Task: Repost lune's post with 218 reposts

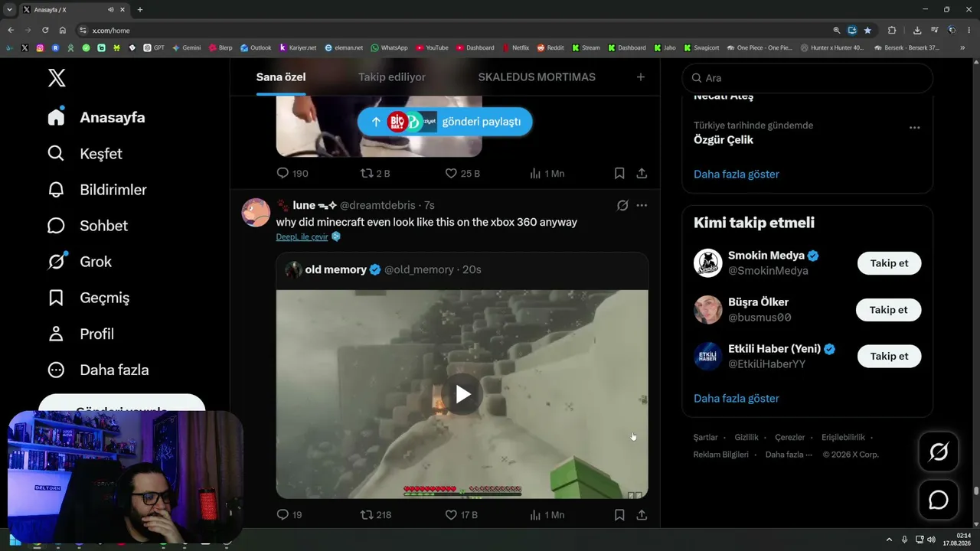Action: pyautogui.click(x=376, y=515)
